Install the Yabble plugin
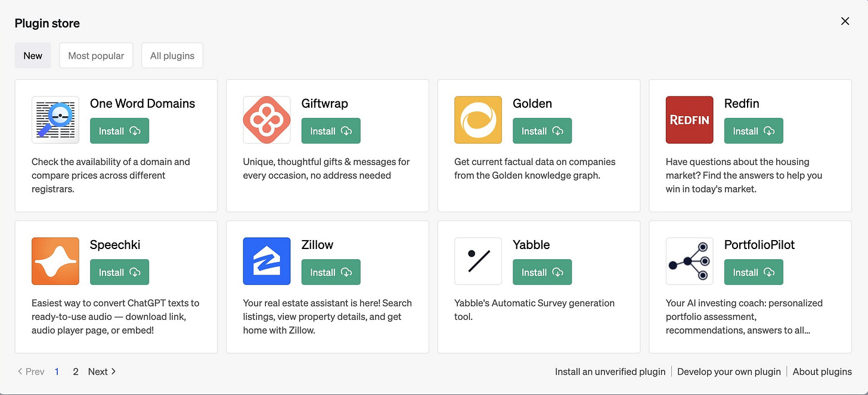This screenshot has width=868, height=395. tap(542, 272)
